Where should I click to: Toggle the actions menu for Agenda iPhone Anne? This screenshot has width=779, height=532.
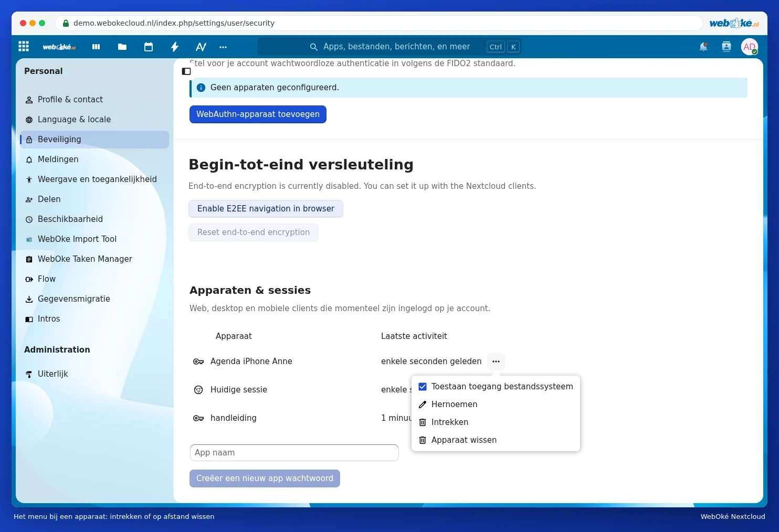point(496,361)
